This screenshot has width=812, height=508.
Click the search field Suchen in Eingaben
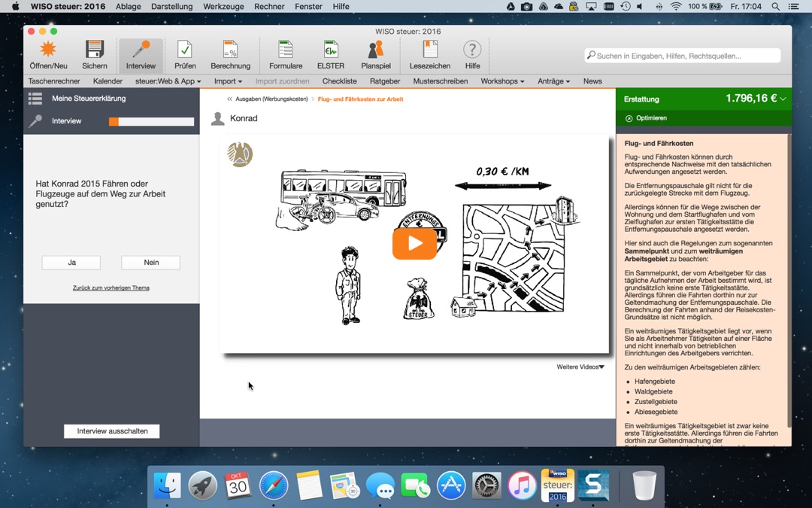click(683, 56)
